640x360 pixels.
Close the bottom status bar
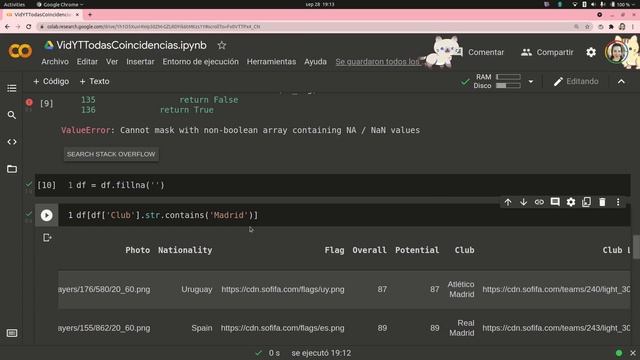(x=633, y=353)
